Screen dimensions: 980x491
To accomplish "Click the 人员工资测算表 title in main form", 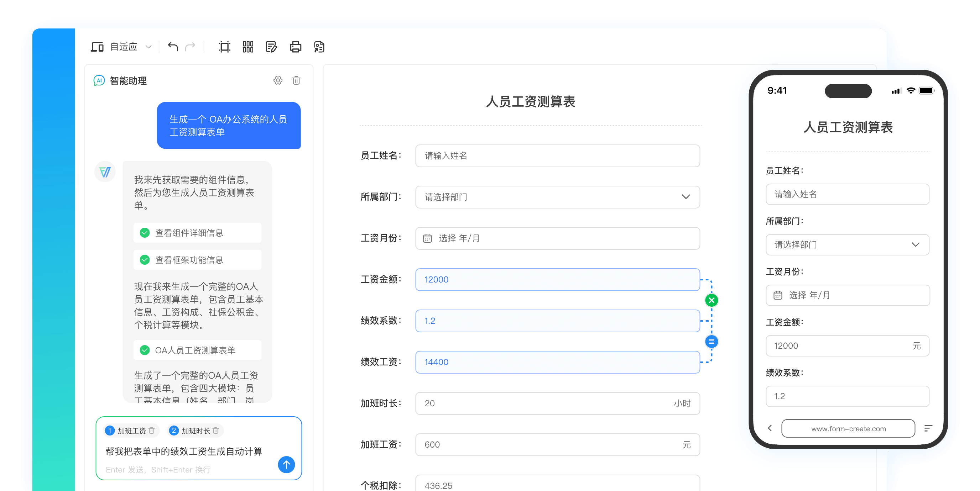I will [x=531, y=102].
